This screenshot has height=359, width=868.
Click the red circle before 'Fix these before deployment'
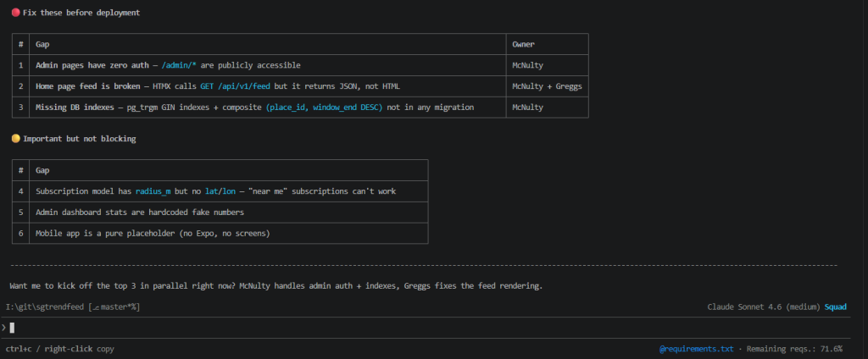(x=15, y=14)
